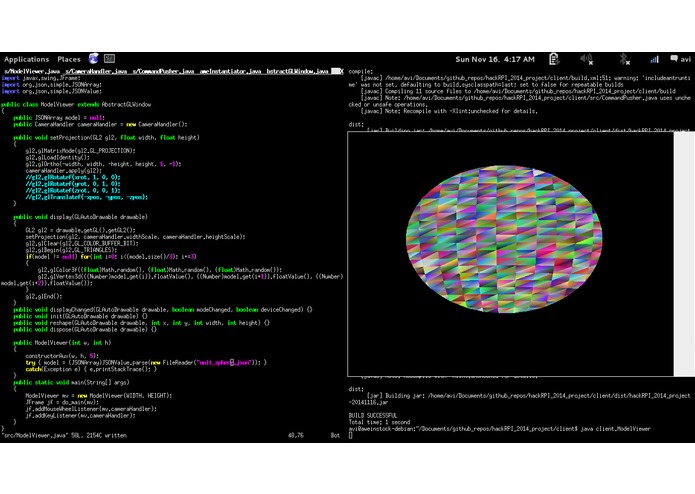Image resolution: width=695 pixels, height=494 pixels.
Task: Switch to the CameraHandler.java vim tab
Action: pos(96,71)
